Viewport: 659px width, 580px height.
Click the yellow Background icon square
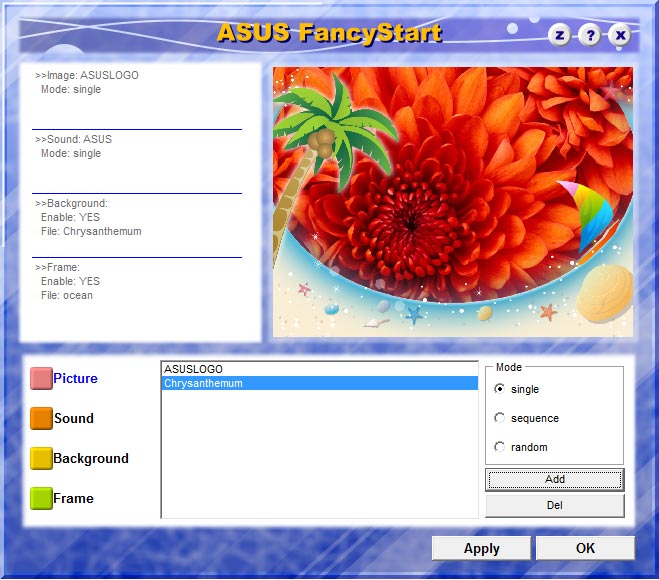41,458
